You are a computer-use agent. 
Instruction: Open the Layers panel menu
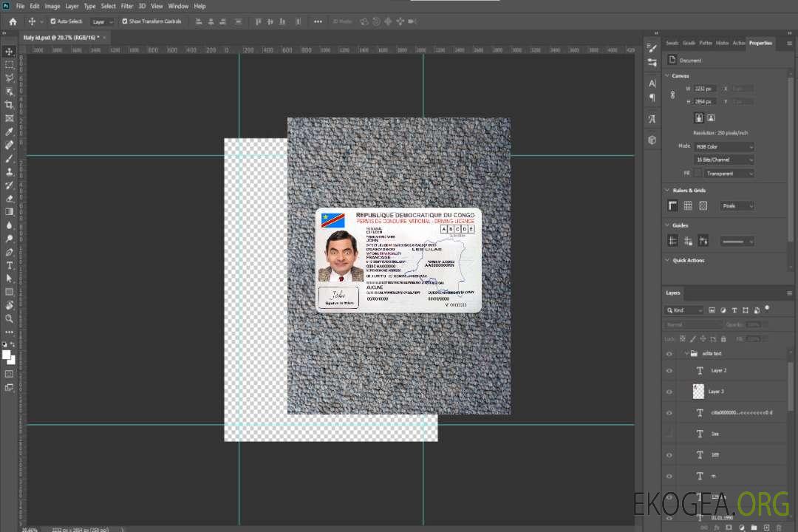789,293
